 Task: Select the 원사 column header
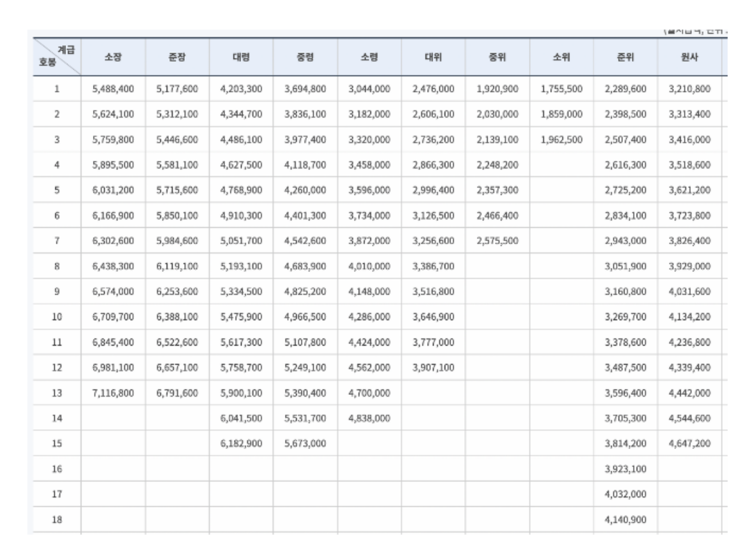pyautogui.click(x=689, y=57)
